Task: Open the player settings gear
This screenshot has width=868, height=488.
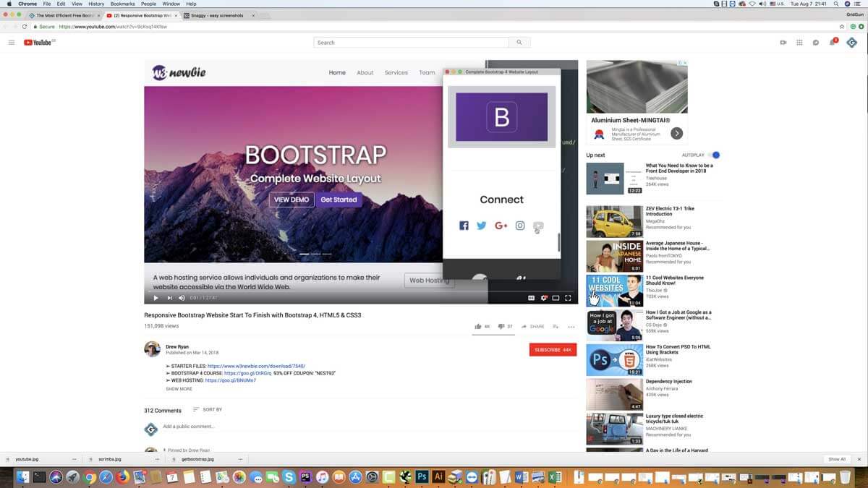Action: click(x=544, y=298)
